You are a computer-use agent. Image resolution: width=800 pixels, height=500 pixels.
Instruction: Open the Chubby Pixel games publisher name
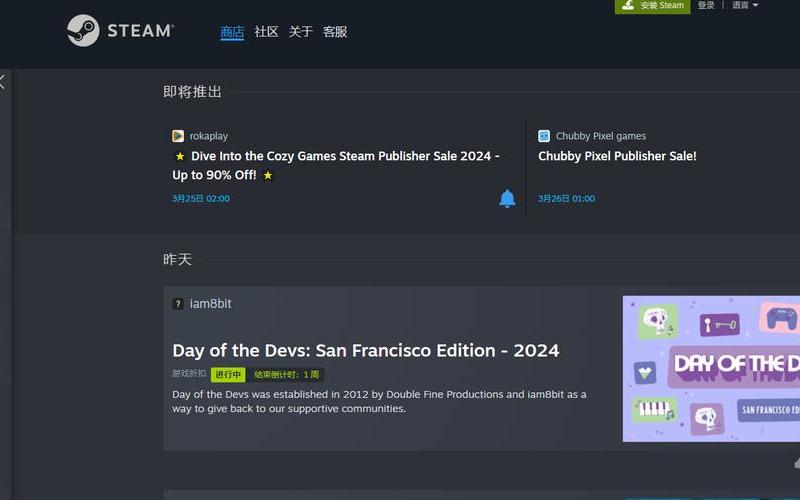[x=601, y=136]
